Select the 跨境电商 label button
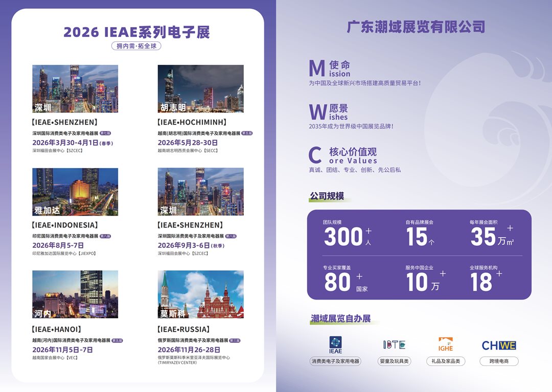The height and width of the screenshot is (392, 552). click(x=499, y=361)
